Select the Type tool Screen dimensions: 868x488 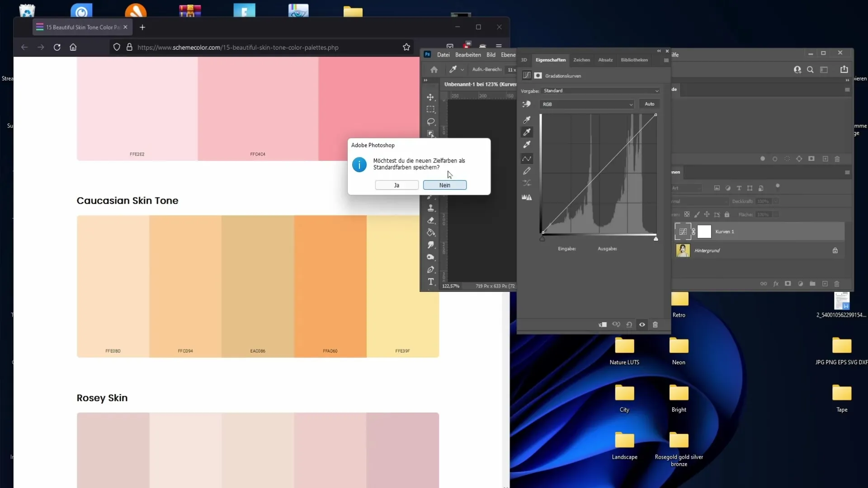(431, 281)
